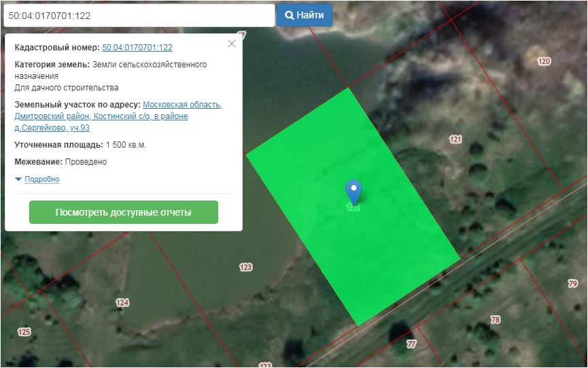Click the blue map pin marker
This screenshot has width=588, height=368.
[x=353, y=190]
